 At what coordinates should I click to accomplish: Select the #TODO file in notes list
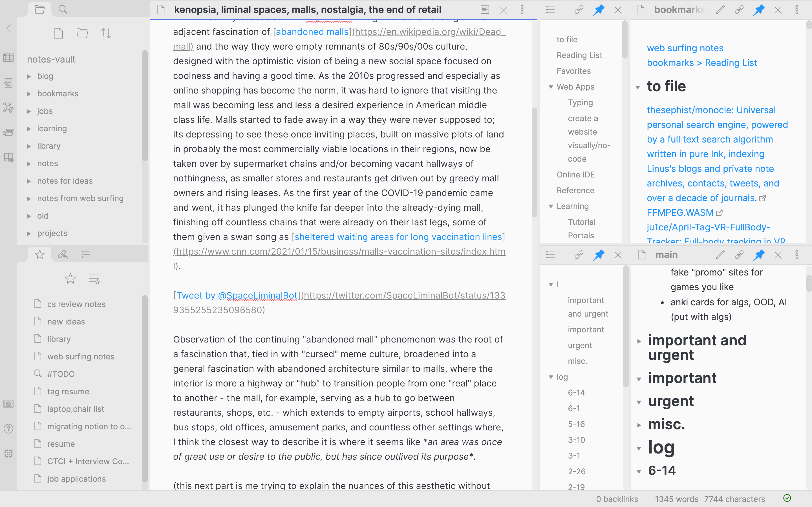(60, 374)
